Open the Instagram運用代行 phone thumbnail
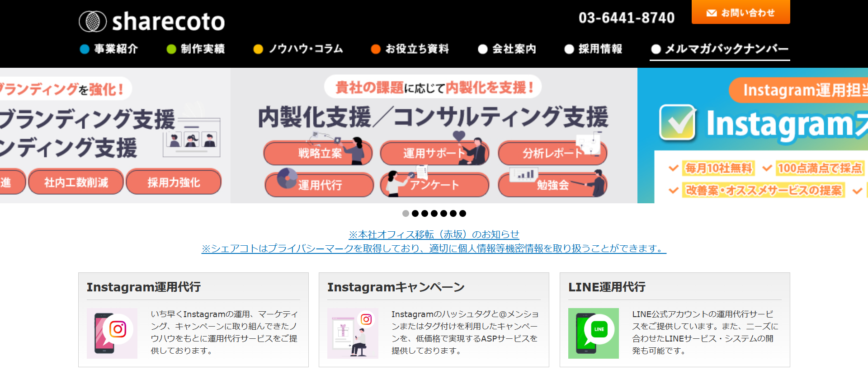This screenshot has height=379, width=868. click(x=112, y=333)
